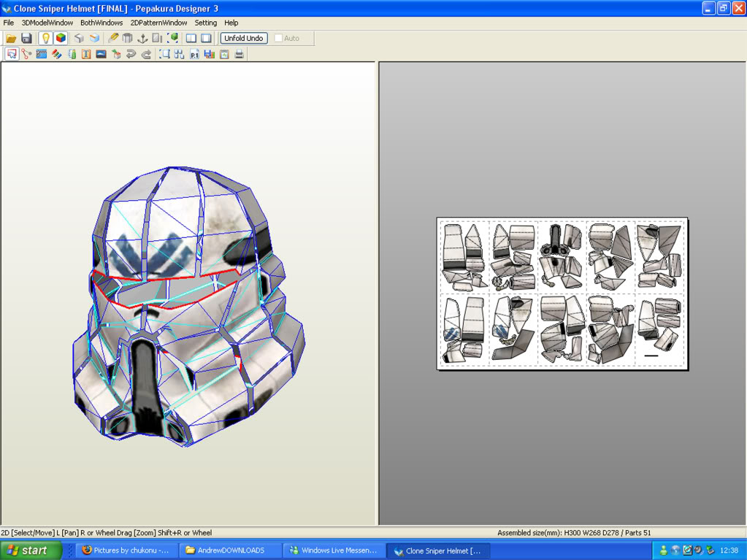Click the Unfold Undo button
Image resolution: width=747 pixels, height=560 pixels.
[x=243, y=38]
